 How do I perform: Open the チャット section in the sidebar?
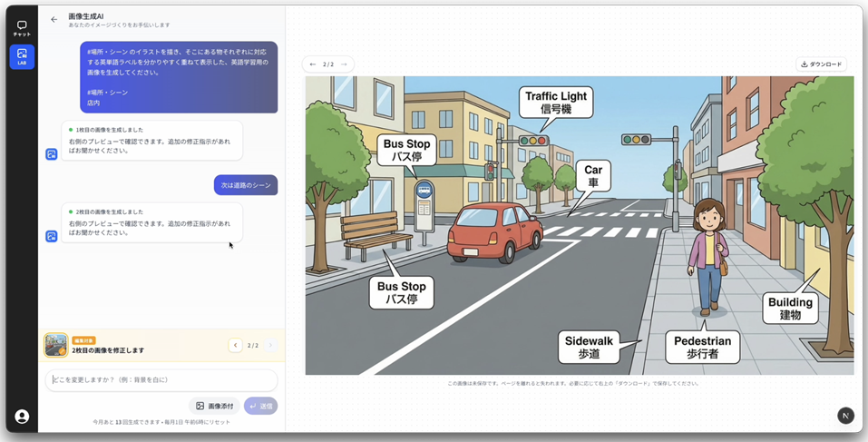click(22, 28)
